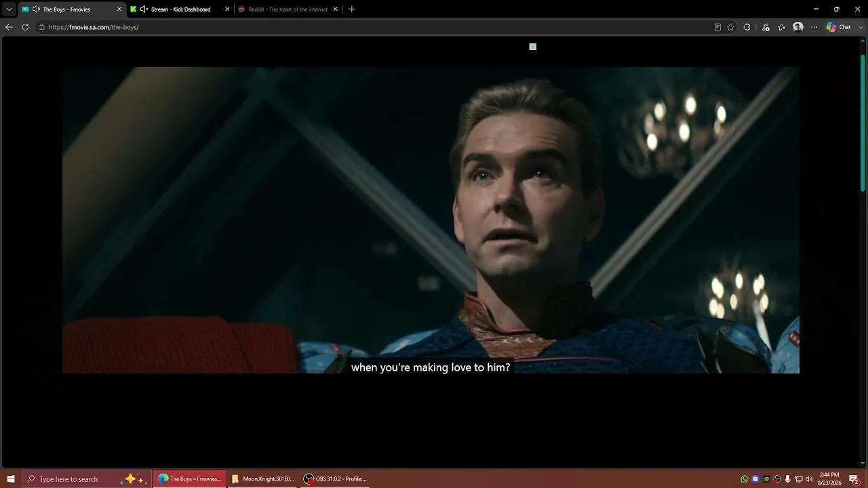Click the search highlights sparkle icon
This screenshot has height=488, width=868.
[x=134, y=479]
